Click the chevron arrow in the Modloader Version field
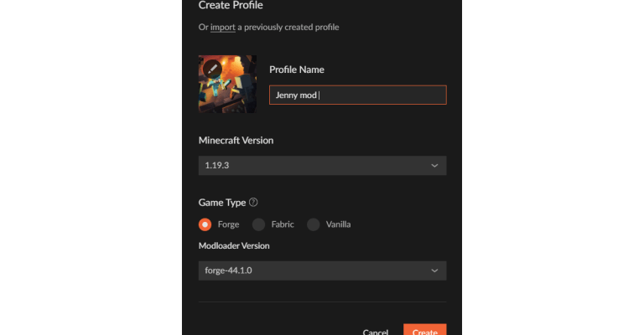This screenshot has height=335, width=644. point(434,271)
